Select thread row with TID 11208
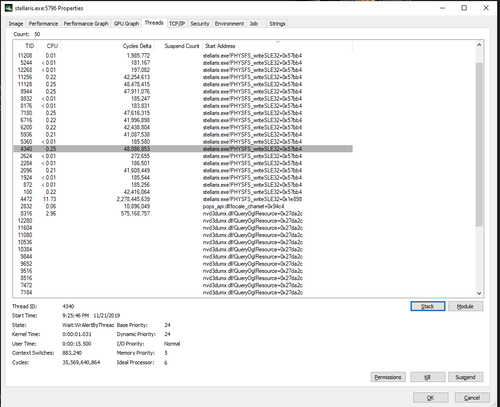Image resolution: width=500 pixels, height=407 pixels. [x=183, y=56]
